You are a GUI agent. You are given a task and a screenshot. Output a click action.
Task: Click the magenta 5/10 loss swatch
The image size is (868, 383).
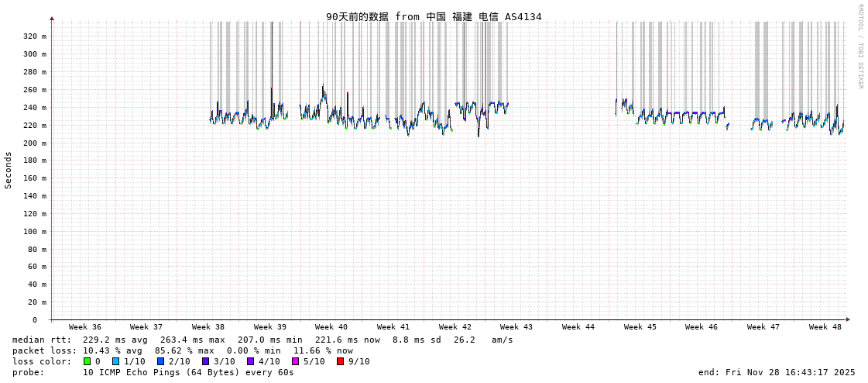(296, 361)
